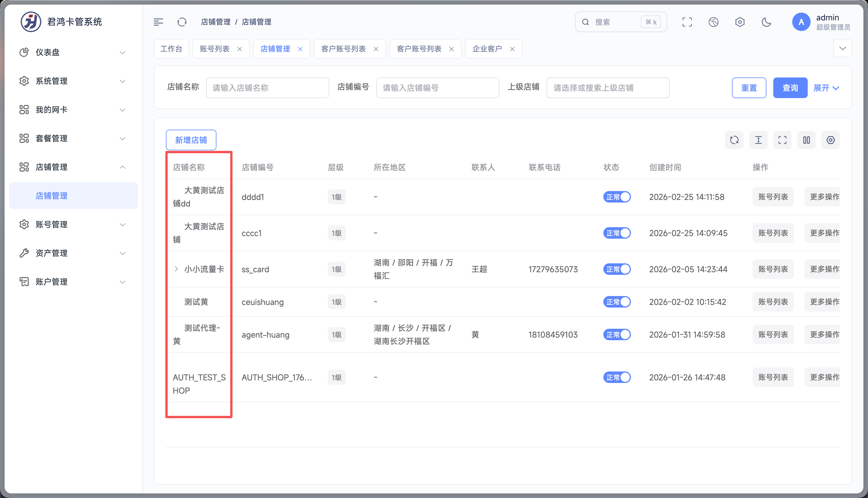This screenshot has height=498, width=868.
Task: Expand the 小小流量卡 tree row
Action: [176, 269]
